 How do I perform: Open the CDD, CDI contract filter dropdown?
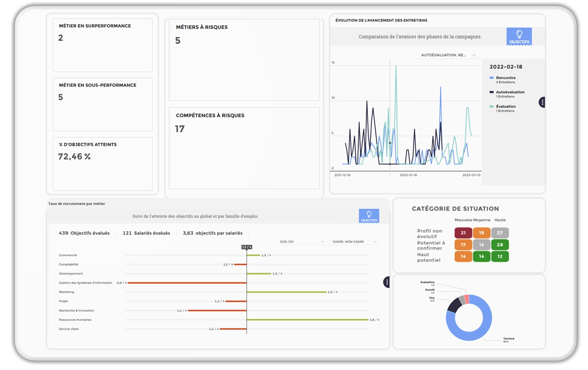[x=302, y=242]
